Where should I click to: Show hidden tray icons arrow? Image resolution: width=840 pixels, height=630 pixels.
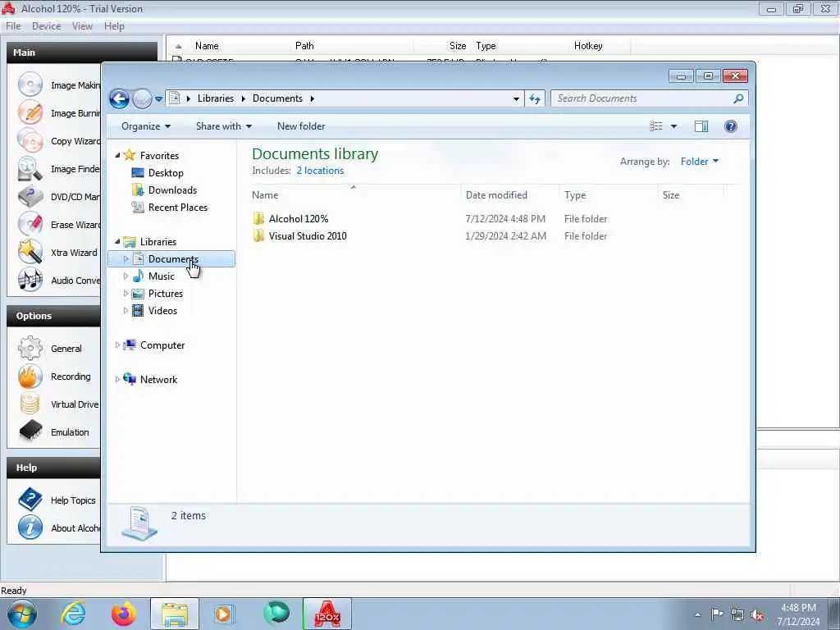coord(697,615)
